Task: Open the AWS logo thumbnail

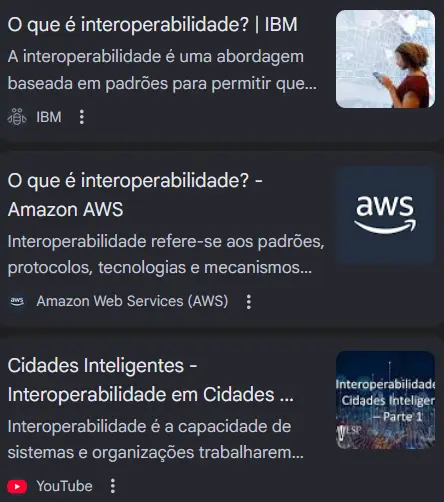Action: 385,215
